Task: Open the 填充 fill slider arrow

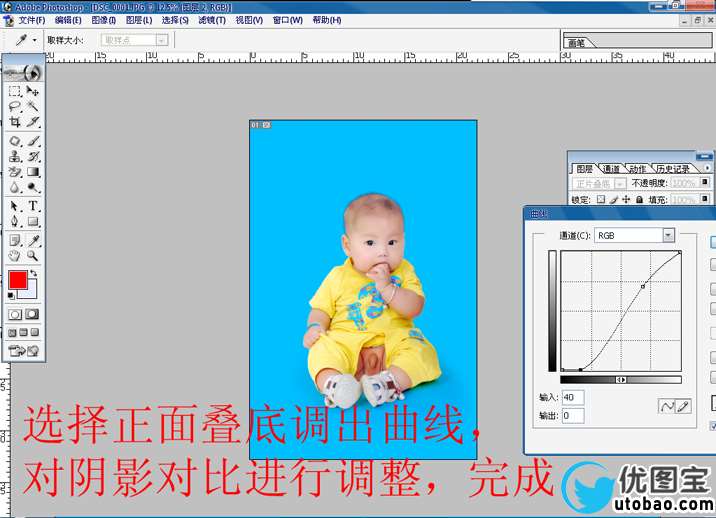Action: point(705,199)
